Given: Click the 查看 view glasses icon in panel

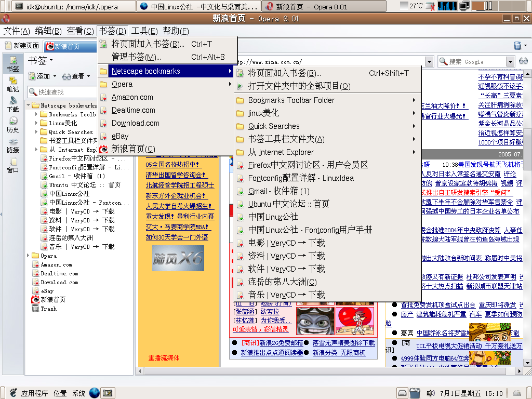Looking at the screenshot, I should (x=66, y=77).
